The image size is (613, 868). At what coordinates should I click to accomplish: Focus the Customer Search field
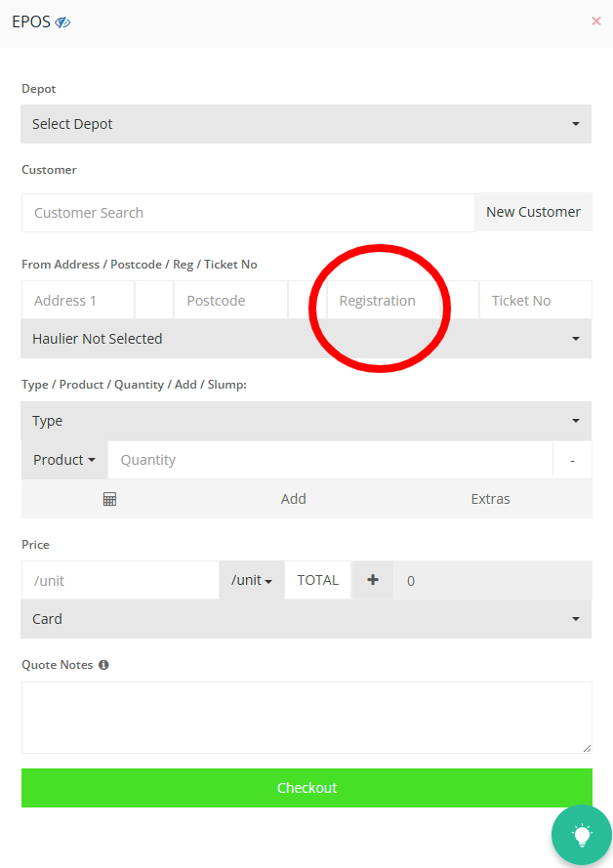[248, 213]
